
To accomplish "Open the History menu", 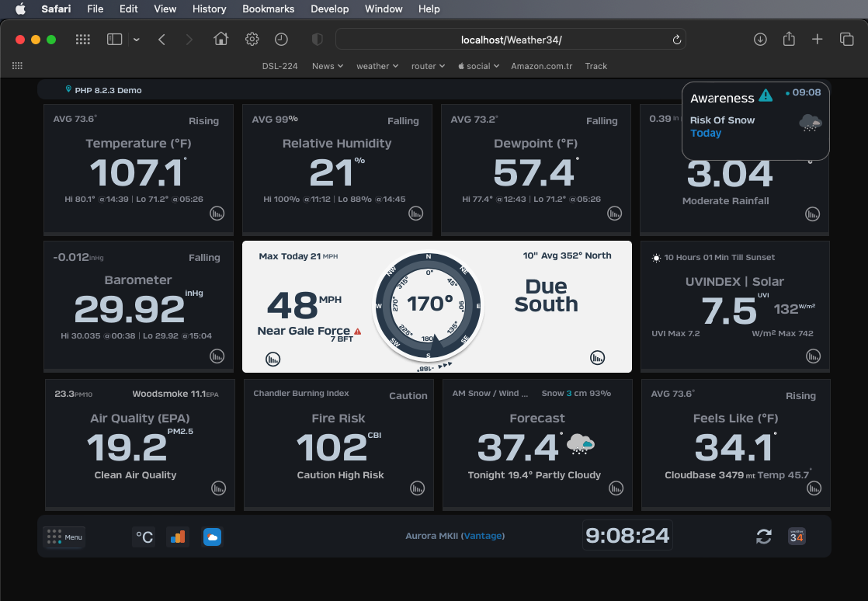I will coord(210,9).
